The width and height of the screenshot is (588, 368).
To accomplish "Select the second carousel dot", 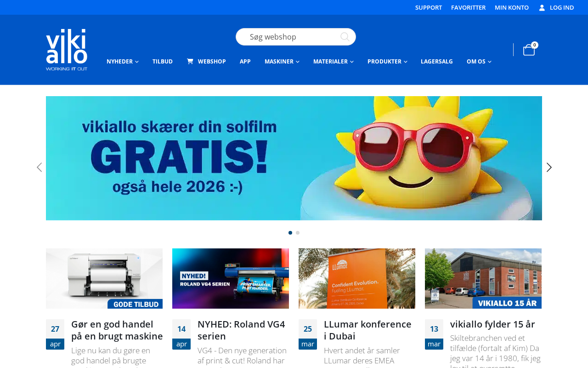I will (298, 233).
